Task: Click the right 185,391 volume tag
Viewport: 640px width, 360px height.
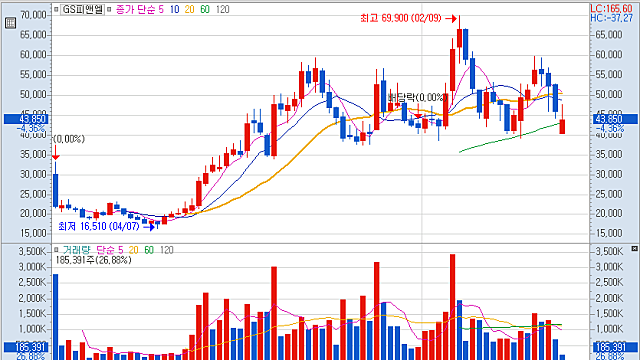Action: 615,347
